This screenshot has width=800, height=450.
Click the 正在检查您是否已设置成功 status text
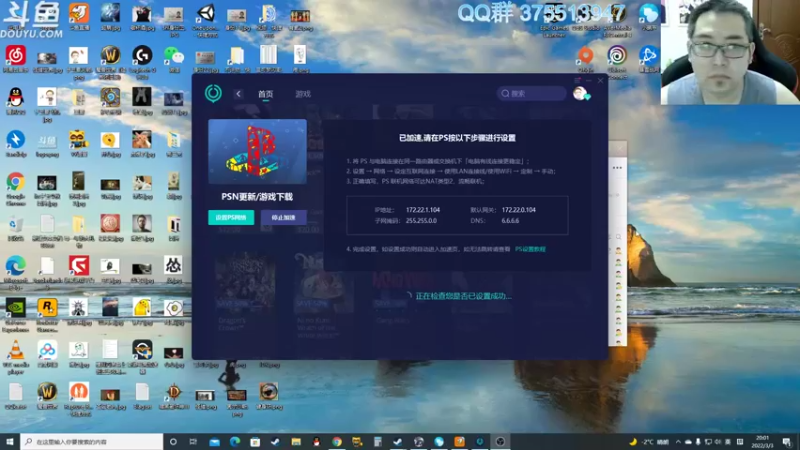coord(463,296)
